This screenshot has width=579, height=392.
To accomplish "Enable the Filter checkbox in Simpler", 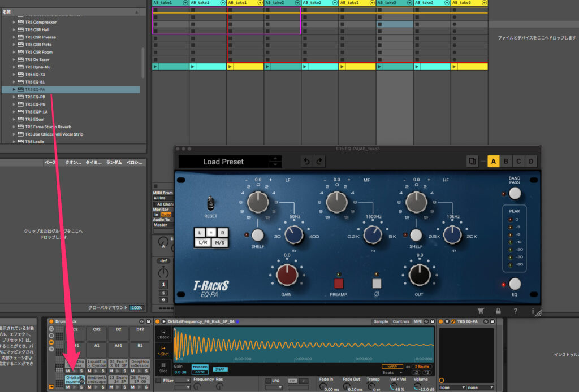I will (158, 381).
